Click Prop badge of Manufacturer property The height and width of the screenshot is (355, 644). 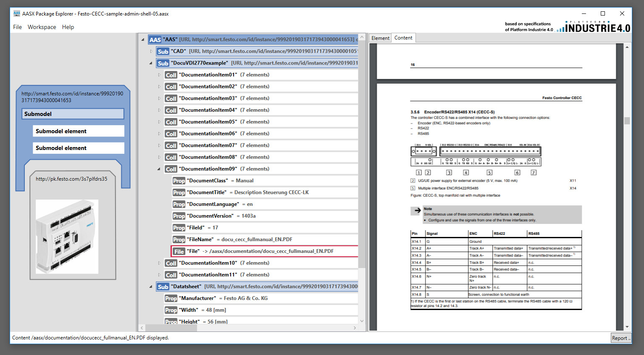(x=171, y=298)
